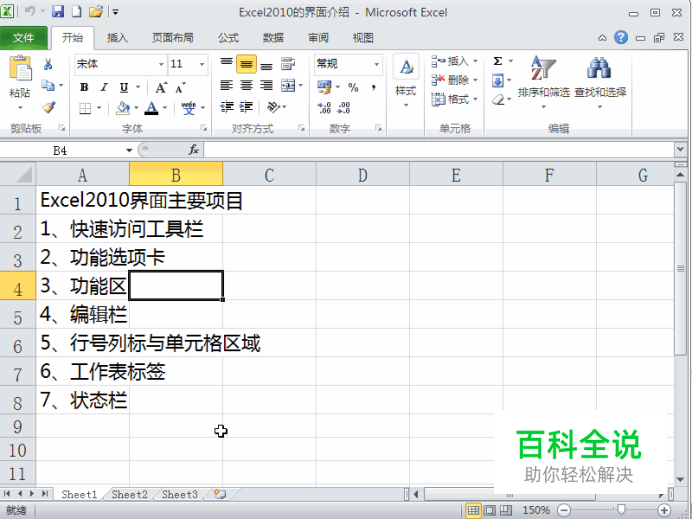Select the Format Painter brush

coord(48,107)
